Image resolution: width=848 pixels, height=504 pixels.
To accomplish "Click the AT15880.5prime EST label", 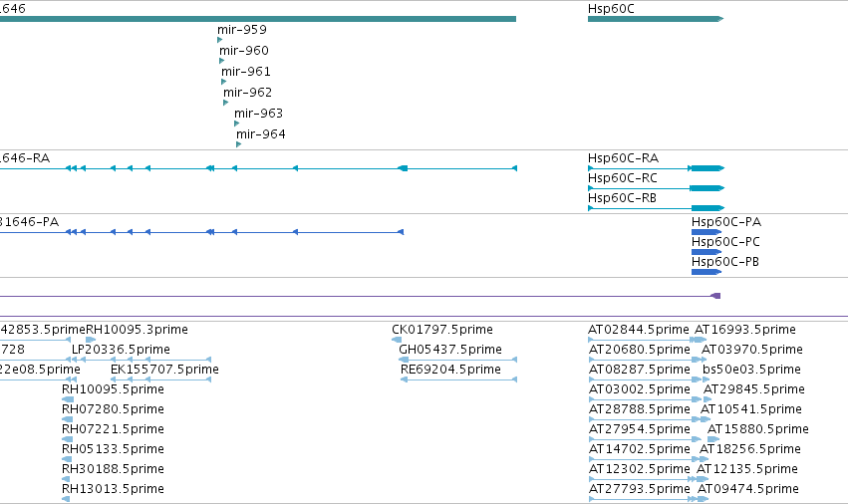I will pyautogui.click(x=758, y=429).
